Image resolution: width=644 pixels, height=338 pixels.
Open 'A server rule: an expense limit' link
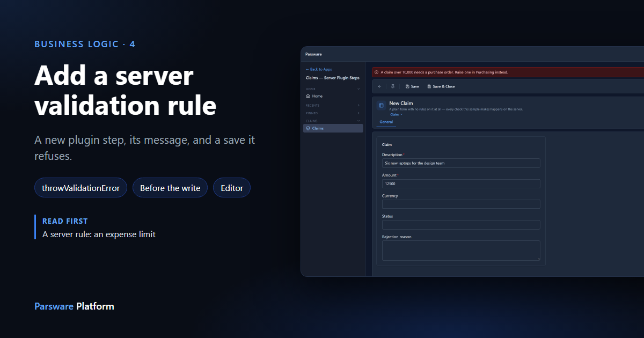[x=99, y=234]
